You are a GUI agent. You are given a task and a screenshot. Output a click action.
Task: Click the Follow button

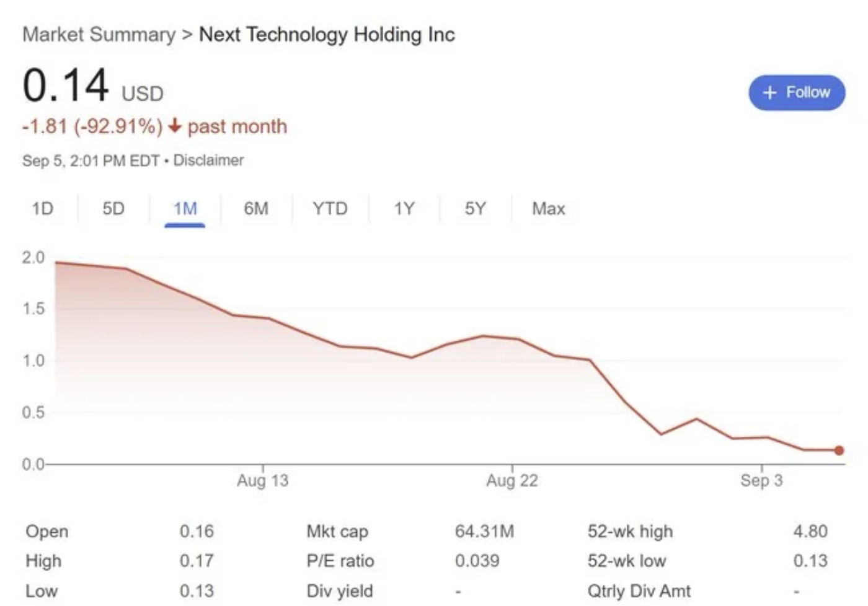(x=797, y=93)
